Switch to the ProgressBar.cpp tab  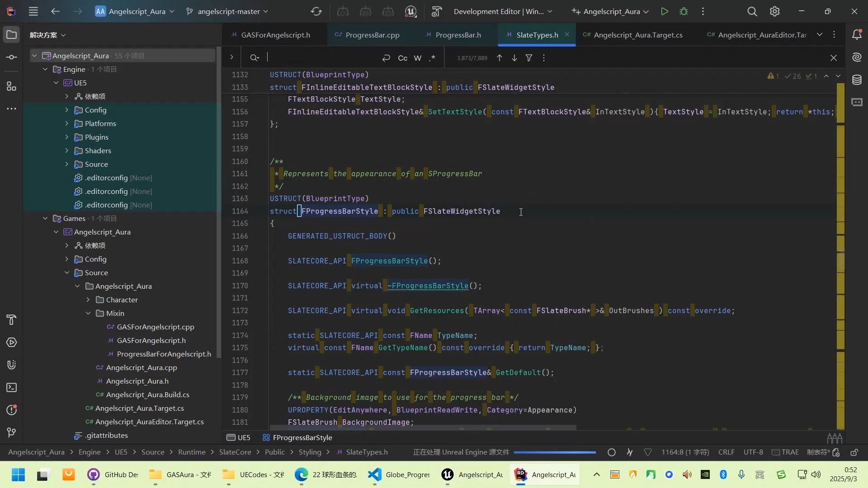tap(372, 34)
